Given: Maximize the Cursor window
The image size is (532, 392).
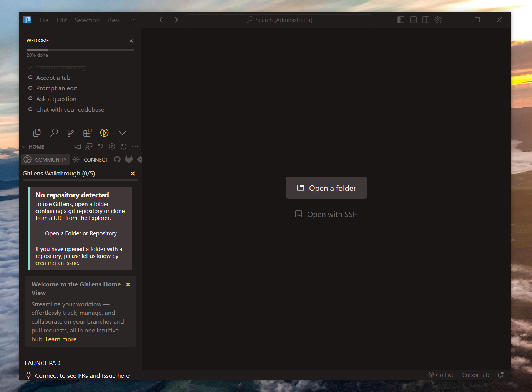Looking at the screenshot, I should (x=477, y=20).
